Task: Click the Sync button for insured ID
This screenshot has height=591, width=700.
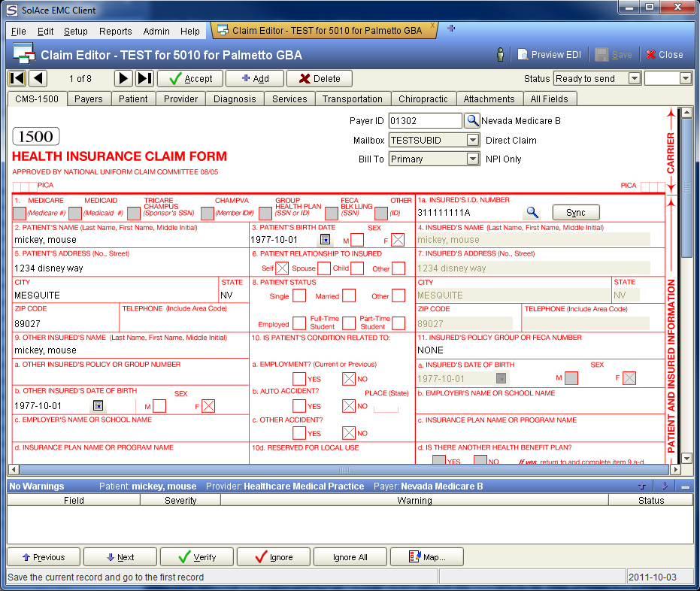Action: [576, 213]
